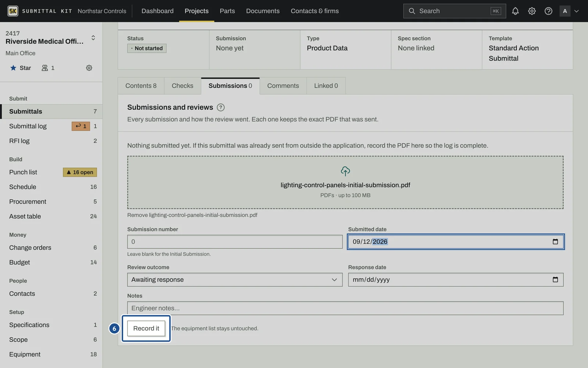588x368 pixels.
Task: Click the Submittal Kit logo icon
Action: click(13, 11)
